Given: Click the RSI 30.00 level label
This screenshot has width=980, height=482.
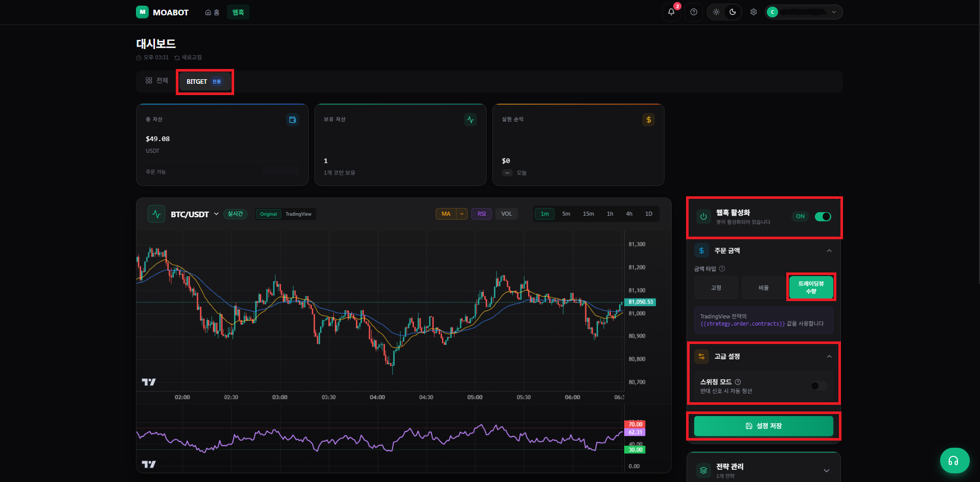Looking at the screenshot, I should pyautogui.click(x=635, y=450).
